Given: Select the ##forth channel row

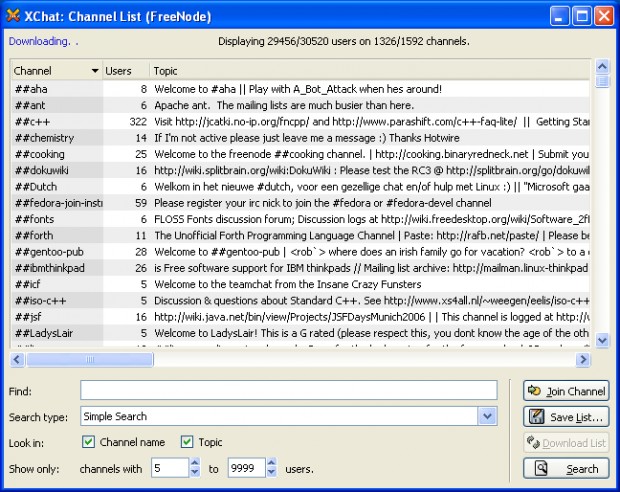Looking at the screenshot, I should tap(301, 235).
